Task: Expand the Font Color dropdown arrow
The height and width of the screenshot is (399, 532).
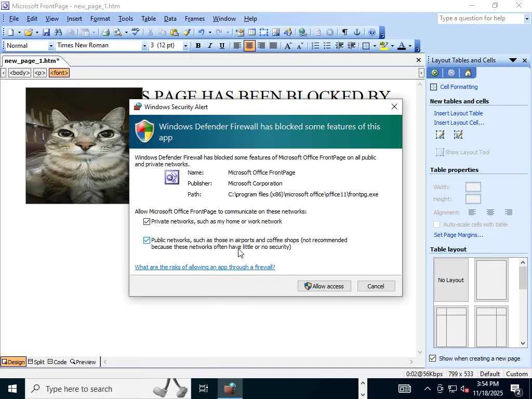Action: click(x=410, y=46)
